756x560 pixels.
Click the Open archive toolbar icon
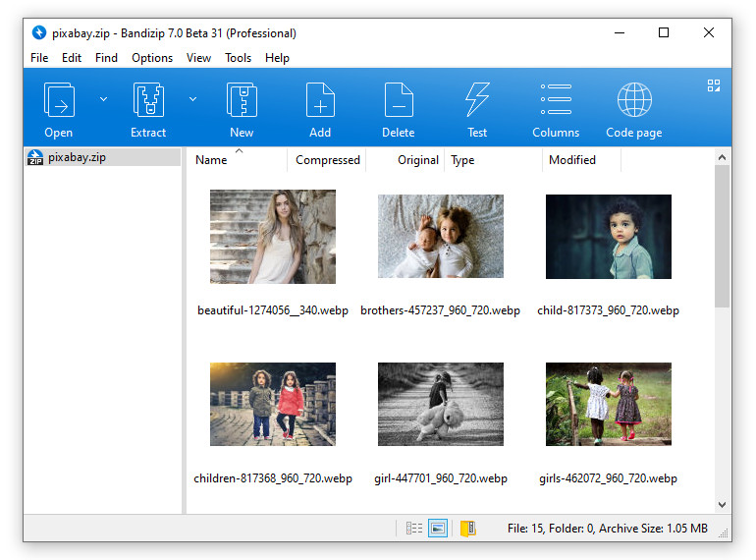tap(59, 100)
